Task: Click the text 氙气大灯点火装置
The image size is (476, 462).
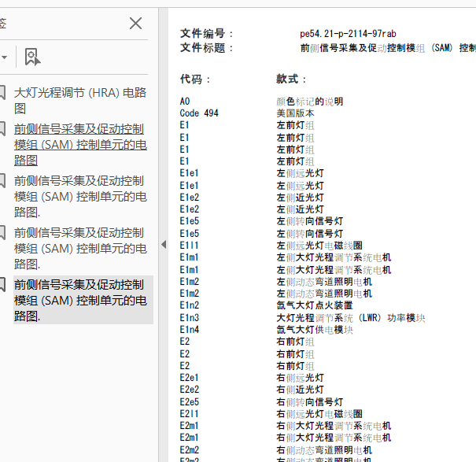Action: tap(315, 305)
